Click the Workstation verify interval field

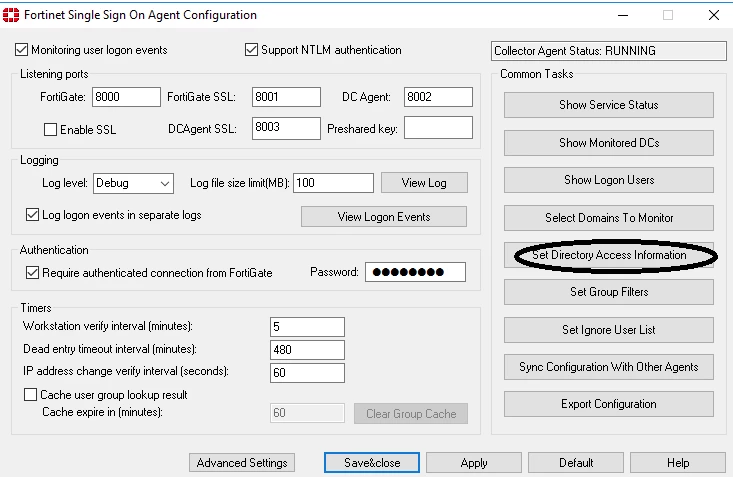pos(307,327)
